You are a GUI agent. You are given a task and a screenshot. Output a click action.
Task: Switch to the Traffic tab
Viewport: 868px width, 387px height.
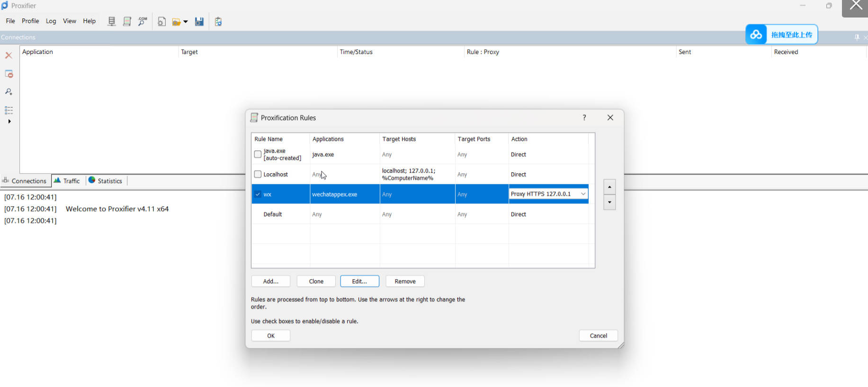(67, 181)
